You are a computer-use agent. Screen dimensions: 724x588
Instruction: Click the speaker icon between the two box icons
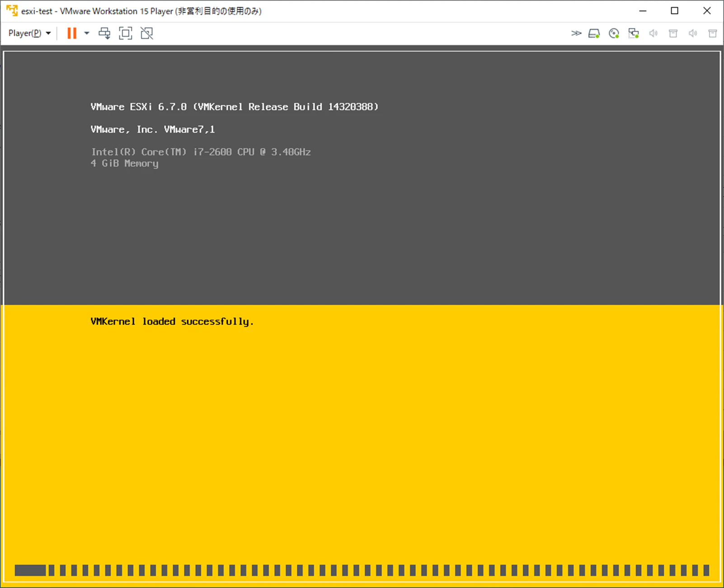693,33
